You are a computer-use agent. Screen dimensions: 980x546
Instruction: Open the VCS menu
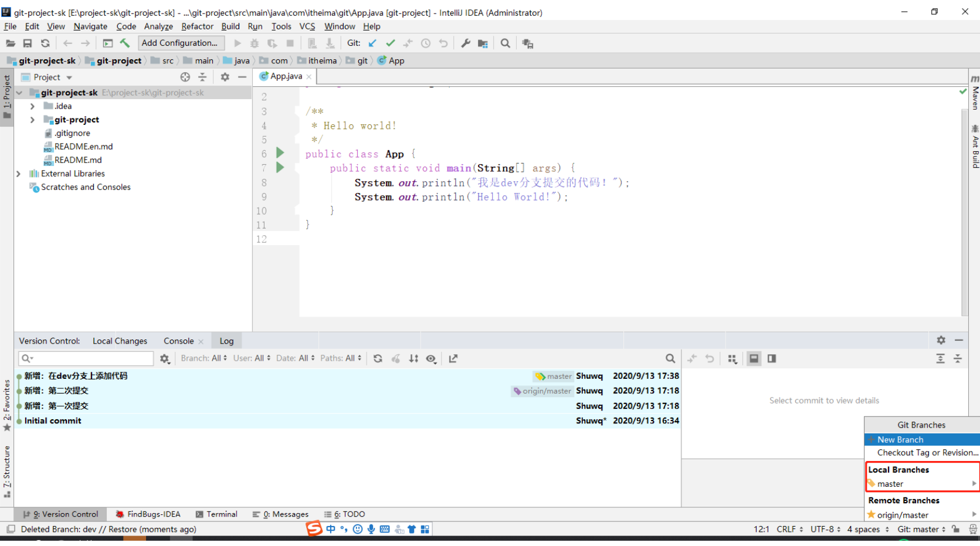[x=307, y=26]
